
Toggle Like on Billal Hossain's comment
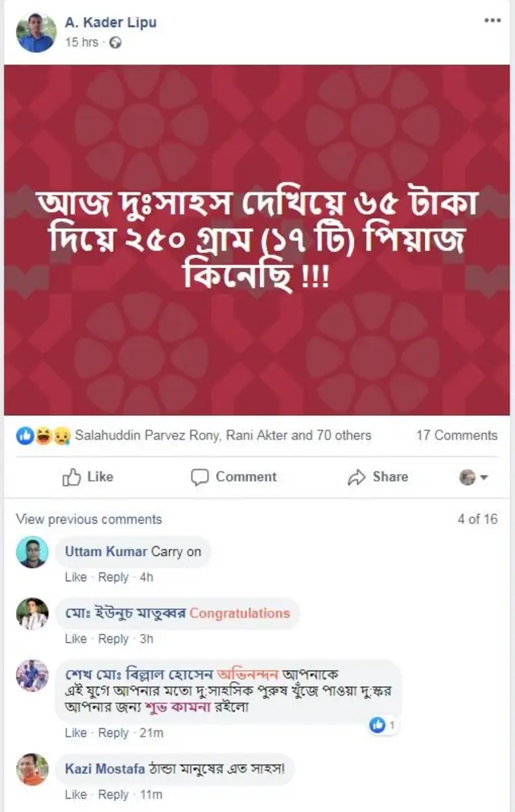tap(76, 733)
